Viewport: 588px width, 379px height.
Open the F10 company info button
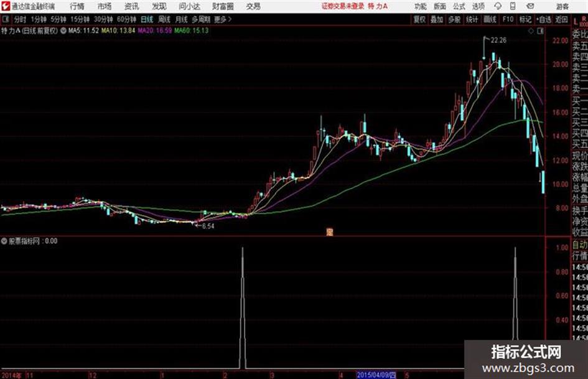click(x=508, y=19)
